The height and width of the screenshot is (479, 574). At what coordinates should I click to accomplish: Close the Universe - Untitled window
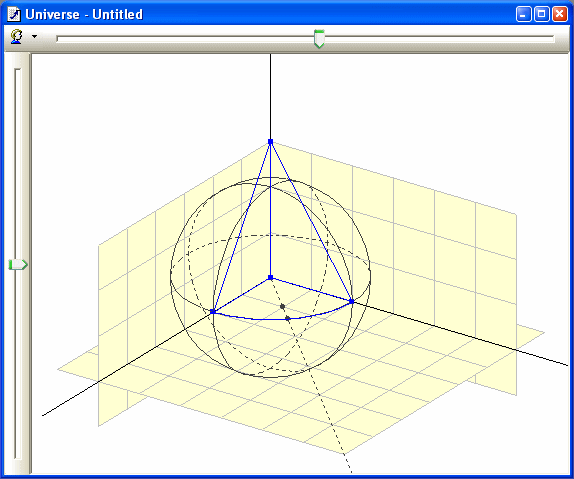pos(560,15)
